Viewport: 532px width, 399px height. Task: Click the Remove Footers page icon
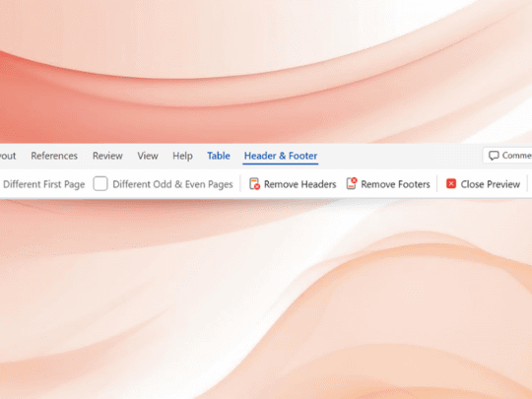(x=352, y=183)
